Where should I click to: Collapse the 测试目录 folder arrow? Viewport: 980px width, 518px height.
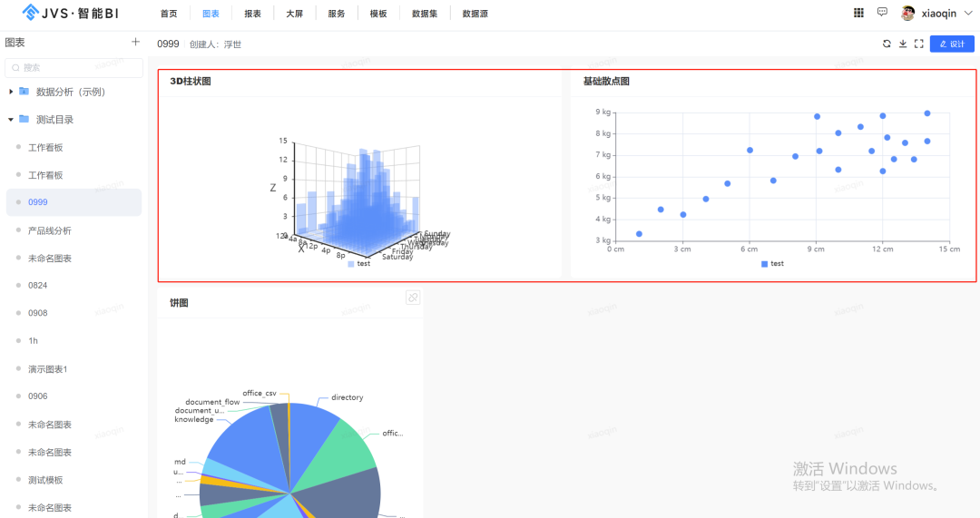11,120
